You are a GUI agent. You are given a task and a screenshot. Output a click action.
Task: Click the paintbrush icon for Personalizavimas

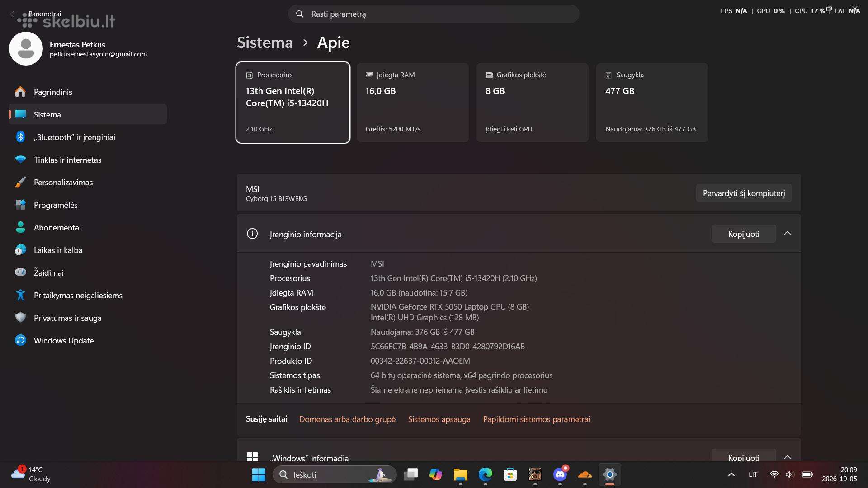(x=20, y=182)
